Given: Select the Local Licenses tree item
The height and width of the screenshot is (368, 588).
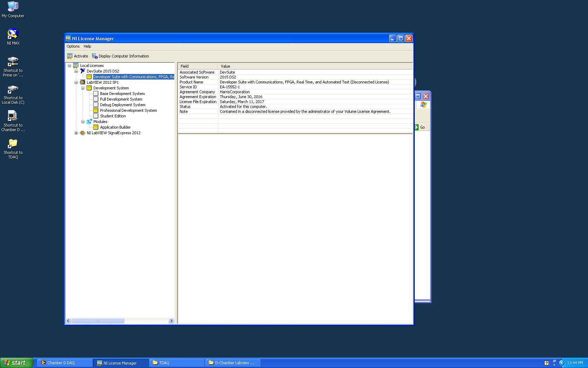Looking at the screenshot, I should (x=92, y=66).
